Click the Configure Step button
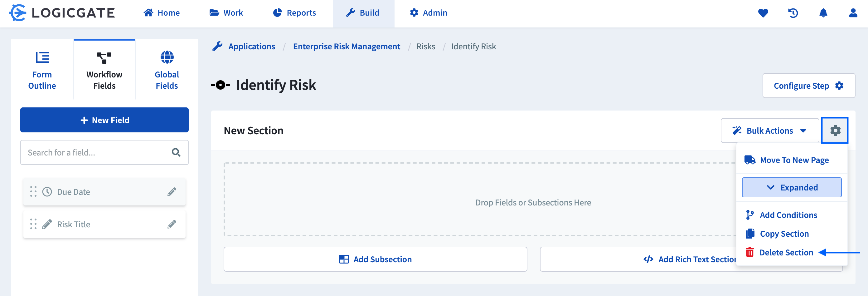 point(808,86)
